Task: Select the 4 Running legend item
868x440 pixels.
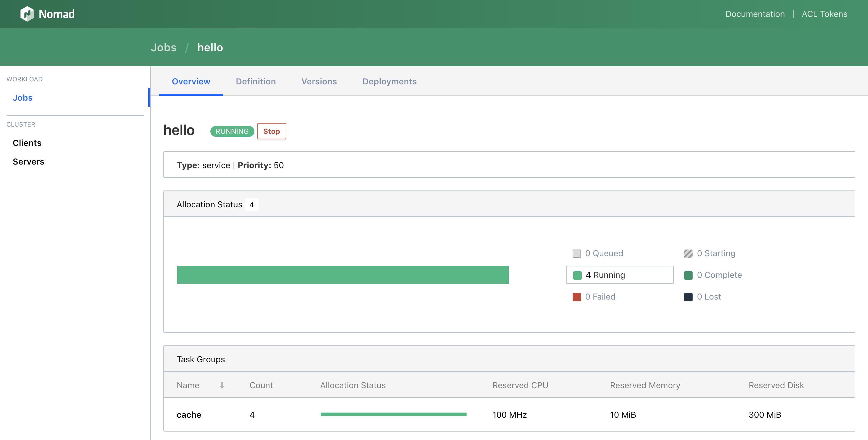Action: 619,275
